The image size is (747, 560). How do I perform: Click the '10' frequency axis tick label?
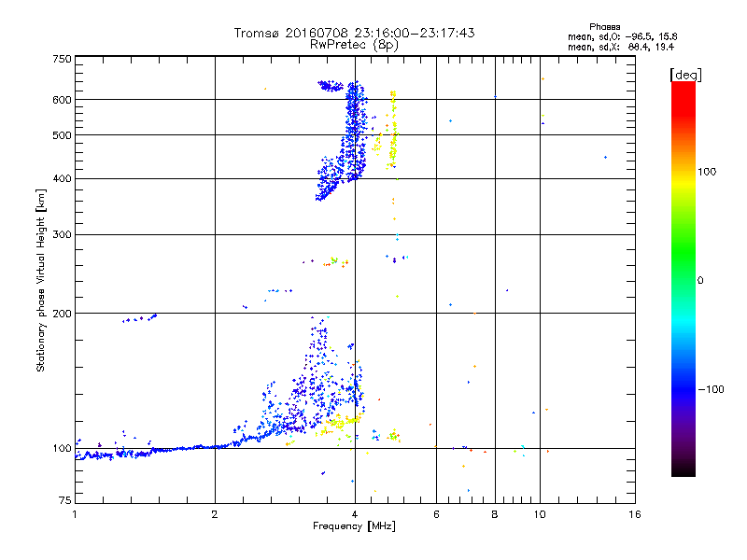coord(540,514)
